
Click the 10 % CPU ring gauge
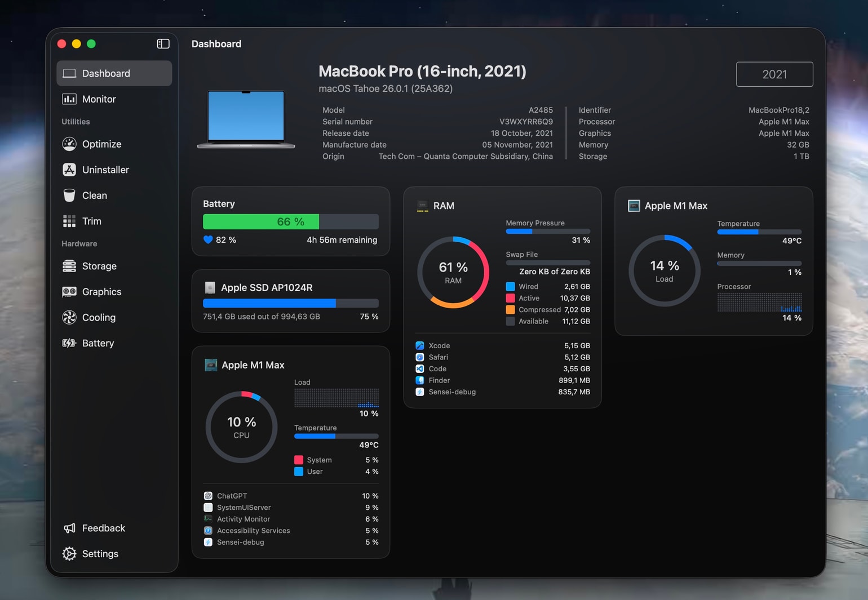[241, 427]
